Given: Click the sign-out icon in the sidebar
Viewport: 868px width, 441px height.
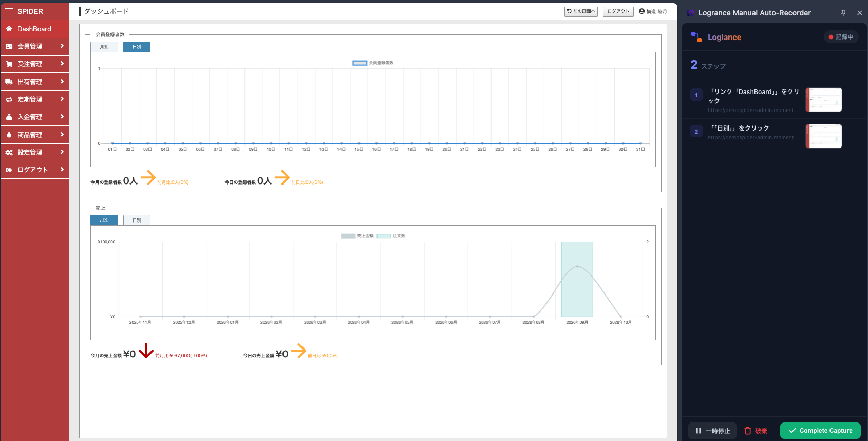Looking at the screenshot, I should click(9, 170).
